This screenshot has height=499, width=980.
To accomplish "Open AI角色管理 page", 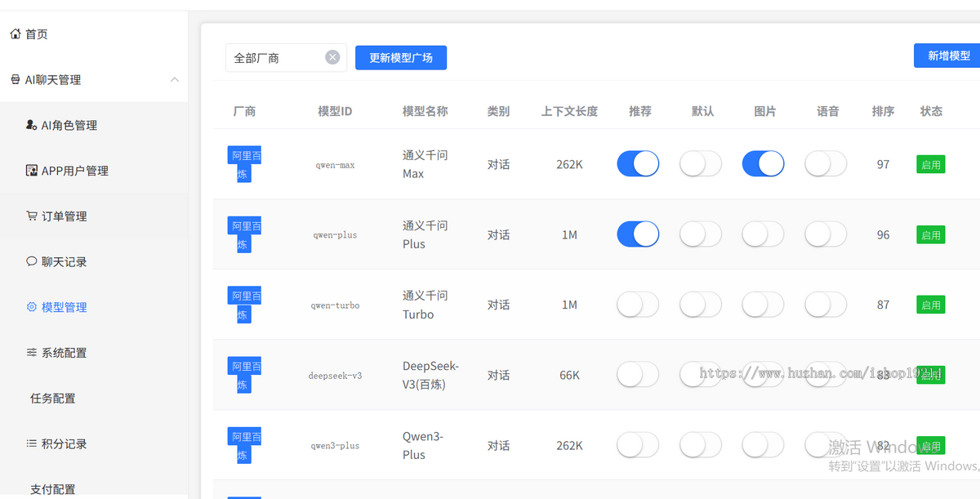I will coord(94,125).
